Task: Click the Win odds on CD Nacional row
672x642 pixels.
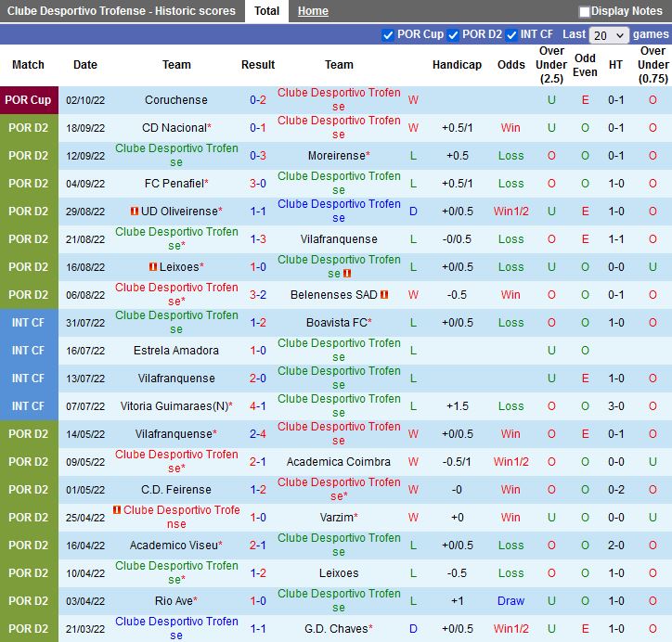Action: pos(510,128)
